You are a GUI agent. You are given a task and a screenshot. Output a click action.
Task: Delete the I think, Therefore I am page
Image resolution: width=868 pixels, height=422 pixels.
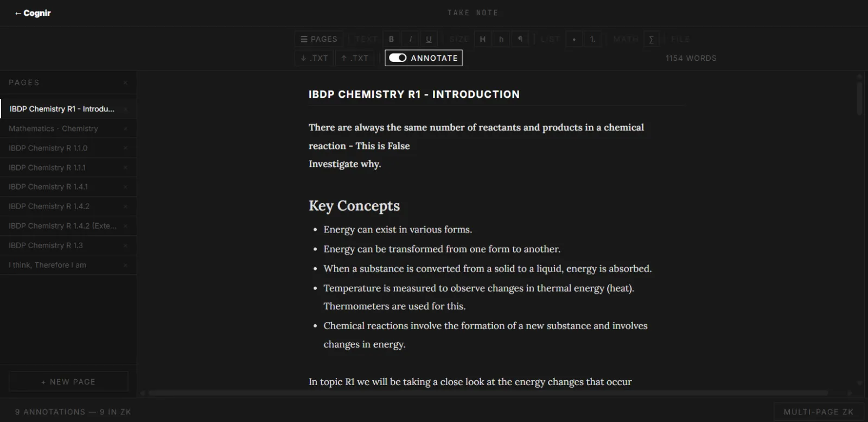coord(125,265)
